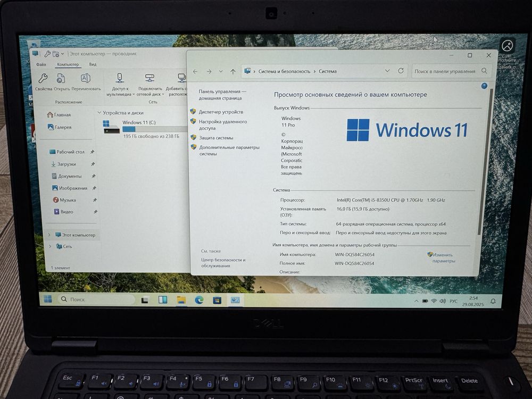This screenshot has height=399, width=532.
Task: Open the Загрузки folder
Action: (x=63, y=164)
